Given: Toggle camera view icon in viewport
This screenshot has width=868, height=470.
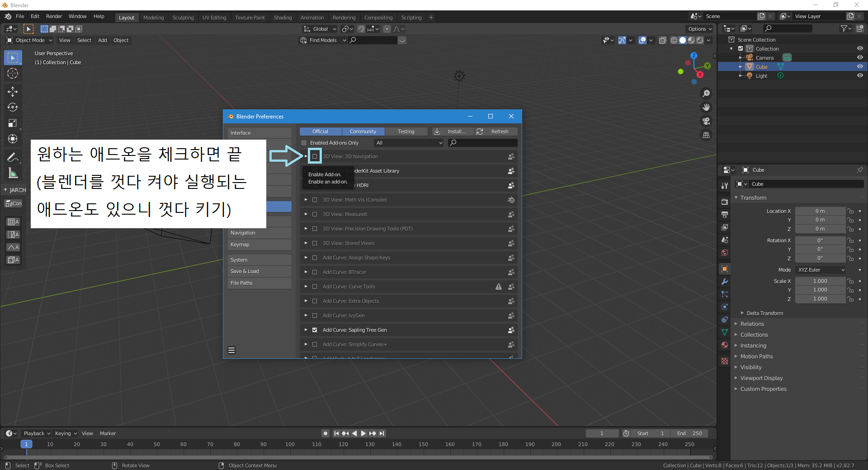Looking at the screenshot, I should click(706, 121).
